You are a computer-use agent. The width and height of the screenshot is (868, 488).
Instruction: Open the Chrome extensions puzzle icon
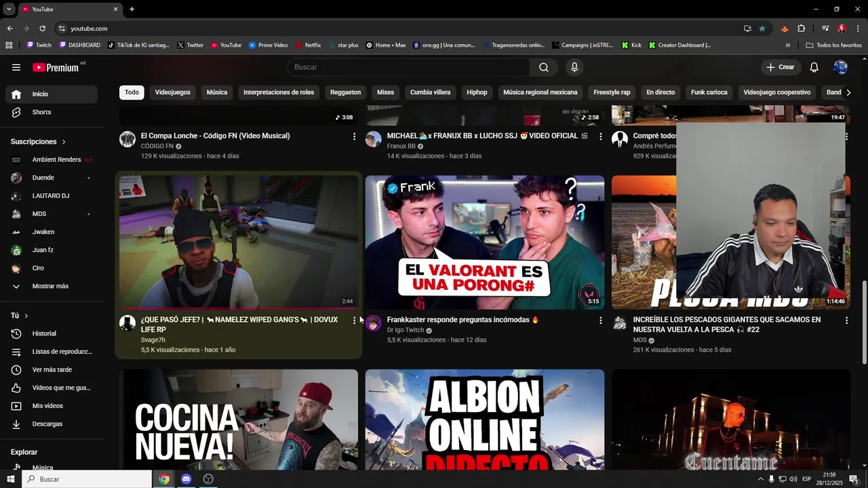tap(802, 28)
